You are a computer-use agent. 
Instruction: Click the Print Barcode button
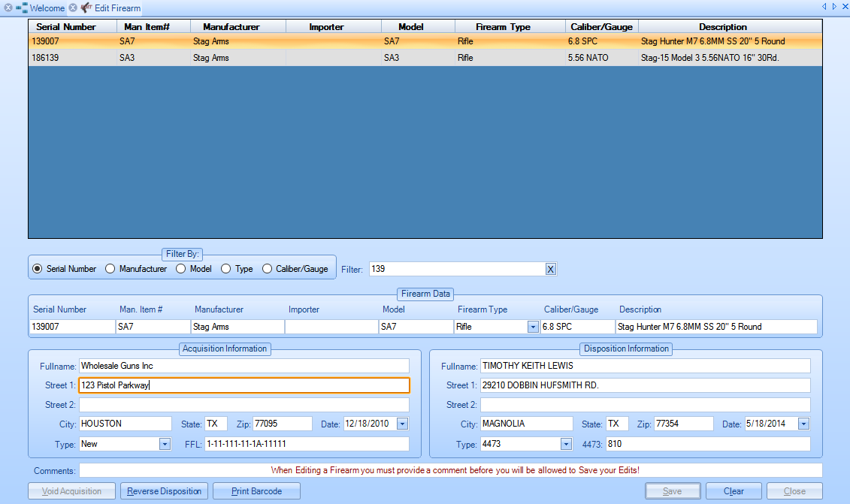[x=256, y=491]
